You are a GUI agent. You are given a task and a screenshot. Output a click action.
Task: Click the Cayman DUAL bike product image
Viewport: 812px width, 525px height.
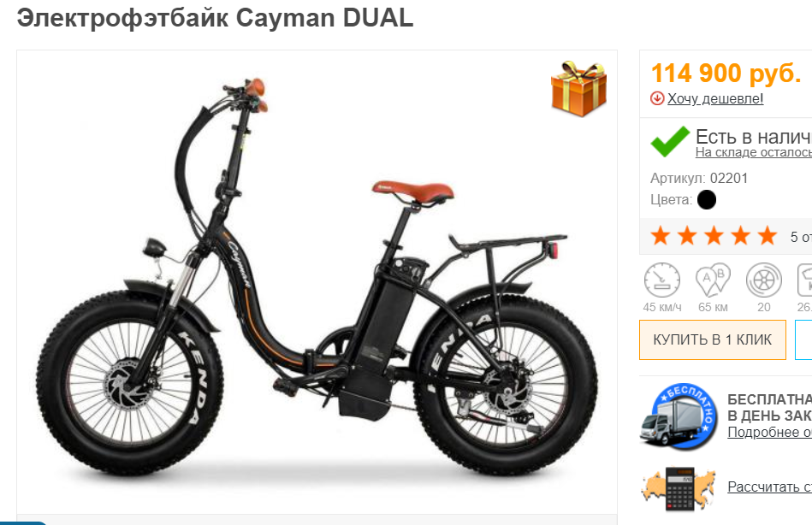(x=317, y=278)
